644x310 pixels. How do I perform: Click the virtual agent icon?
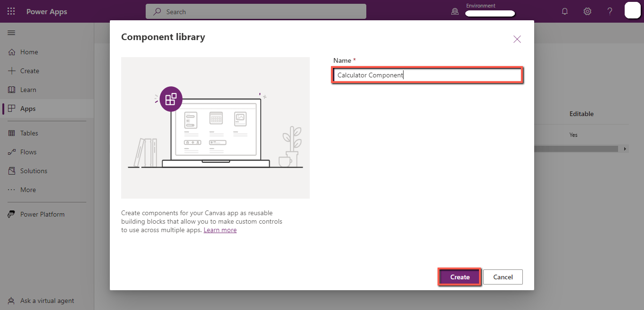[x=12, y=301]
